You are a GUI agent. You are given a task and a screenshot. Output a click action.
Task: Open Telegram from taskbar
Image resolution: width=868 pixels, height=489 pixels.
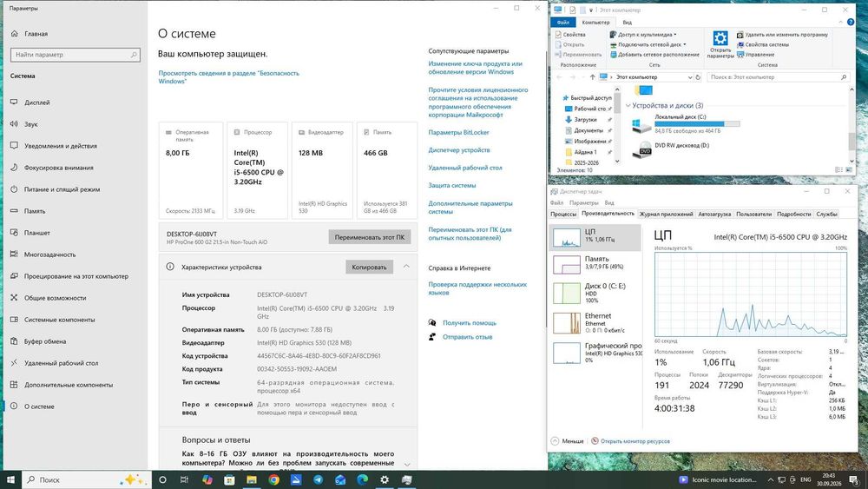[x=319, y=479]
